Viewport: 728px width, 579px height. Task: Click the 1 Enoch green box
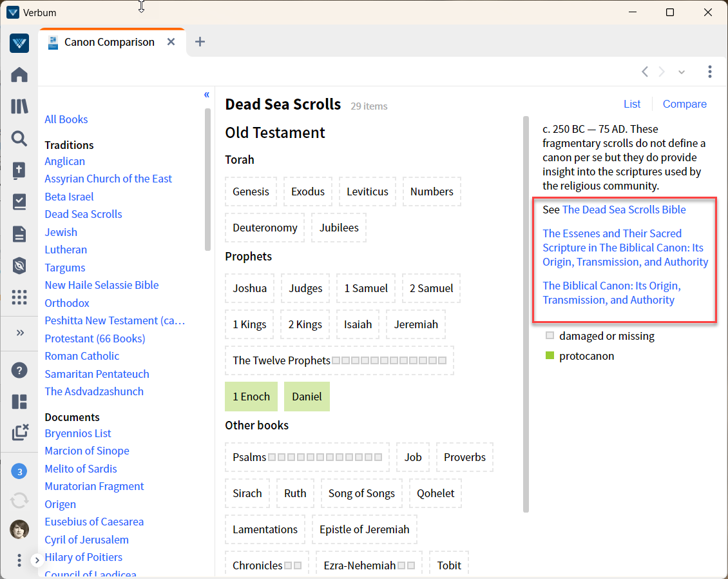251,397
